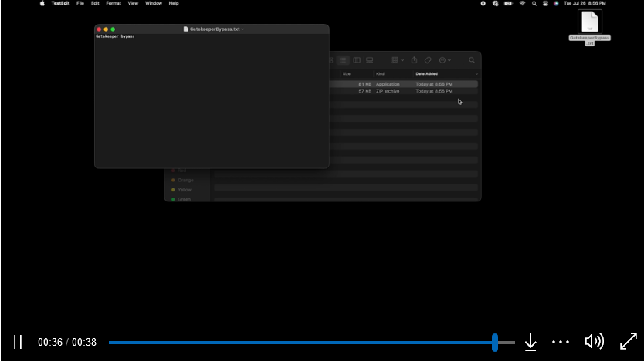Image resolution: width=644 pixels, height=362 pixels.
Task: Open the File menu
Action: 80,3
